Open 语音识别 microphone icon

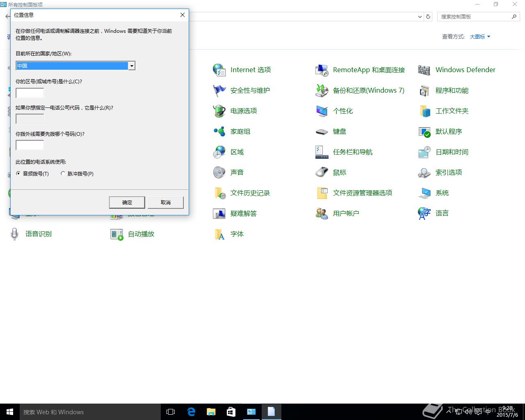click(x=14, y=234)
